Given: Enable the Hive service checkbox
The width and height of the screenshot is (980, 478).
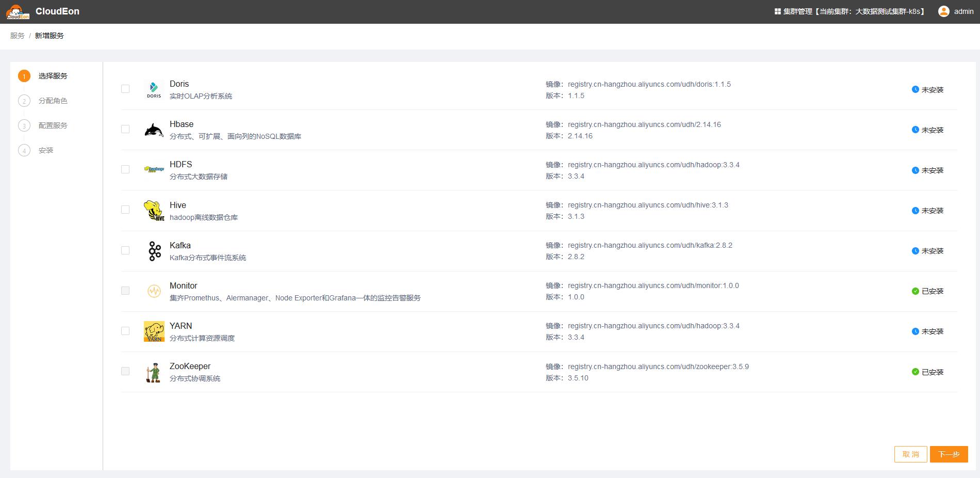Looking at the screenshot, I should [x=125, y=210].
